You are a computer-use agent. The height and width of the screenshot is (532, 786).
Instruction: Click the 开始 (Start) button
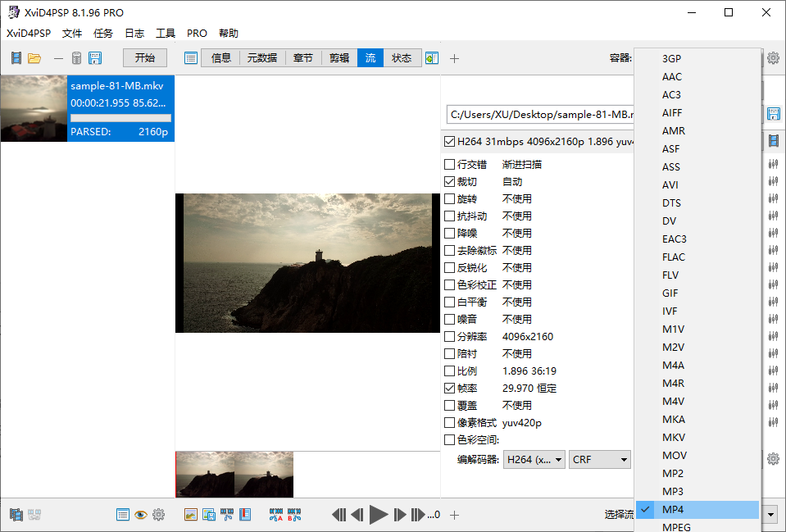[x=145, y=58]
